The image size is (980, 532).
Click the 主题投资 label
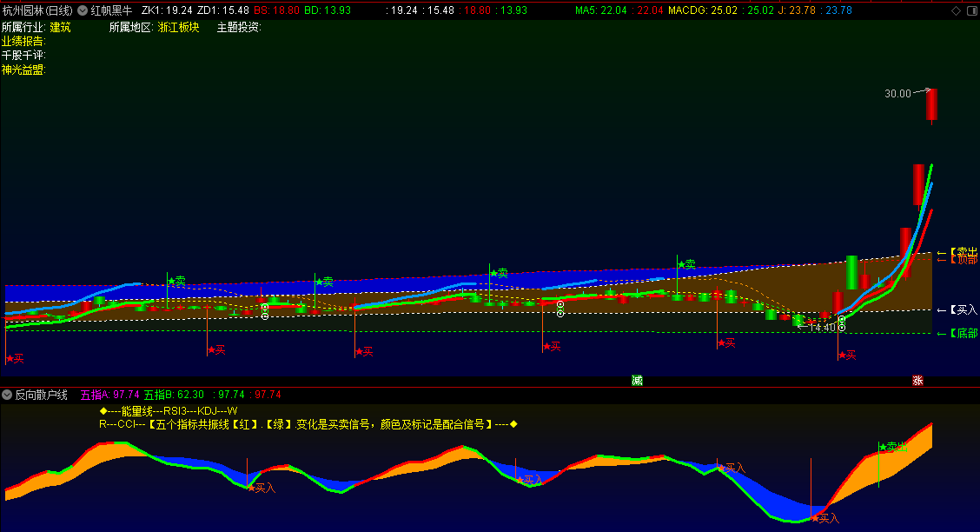click(x=239, y=27)
